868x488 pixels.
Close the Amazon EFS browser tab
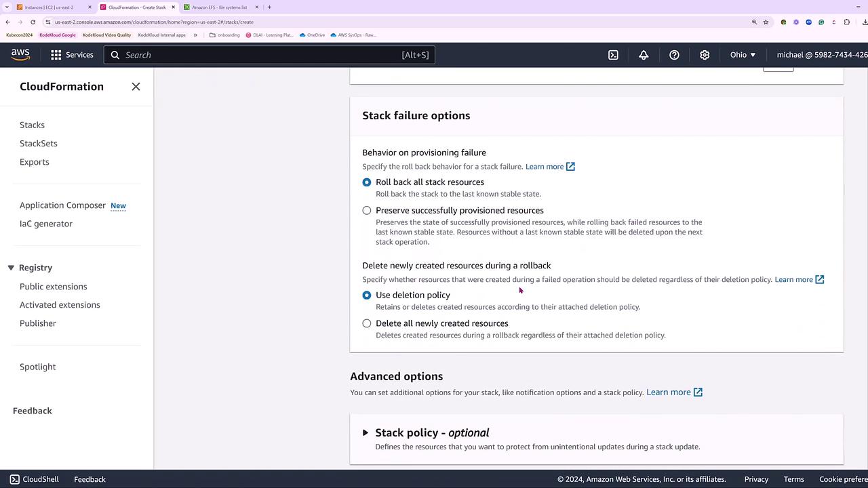[x=256, y=7]
